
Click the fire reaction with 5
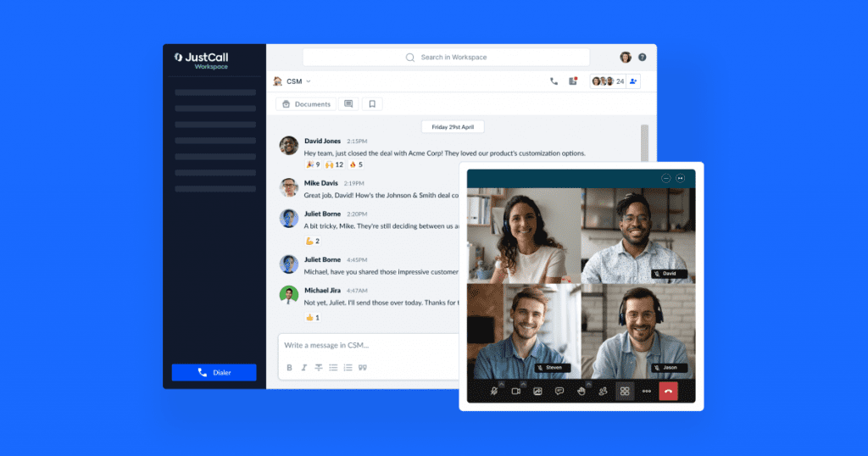pyautogui.click(x=356, y=165)
